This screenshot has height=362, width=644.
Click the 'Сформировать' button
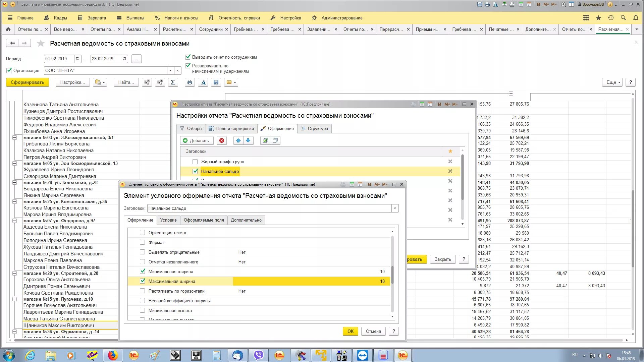pos(28,82)
